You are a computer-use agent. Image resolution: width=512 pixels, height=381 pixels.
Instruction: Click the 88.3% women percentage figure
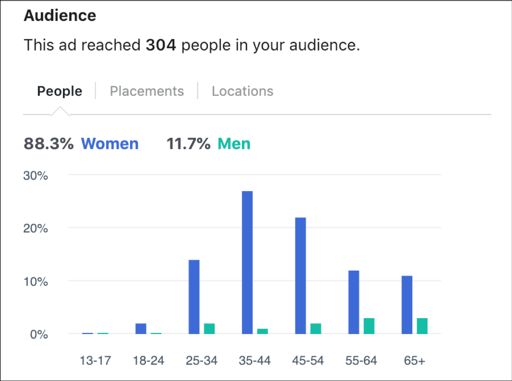click(48, 144)
